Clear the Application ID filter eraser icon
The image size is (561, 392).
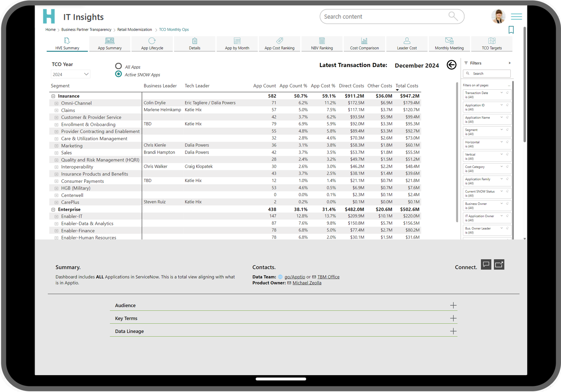(507, 105)
